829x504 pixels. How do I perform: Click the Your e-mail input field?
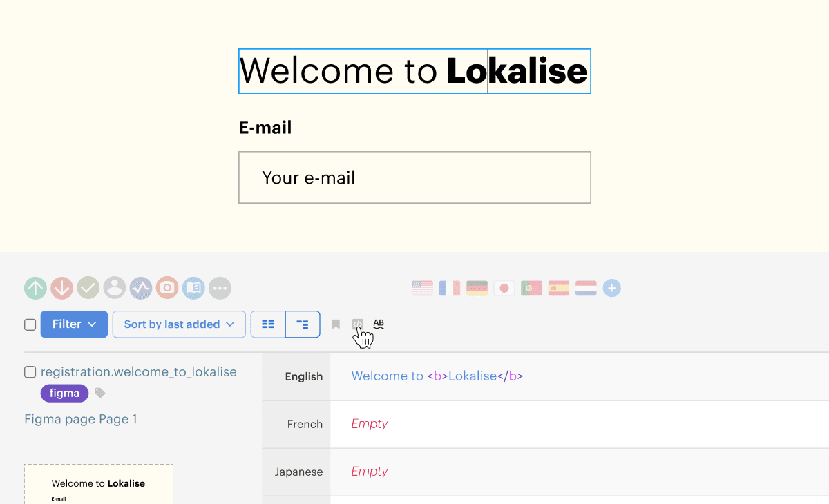pyautogui.click(x=414, y=177)
